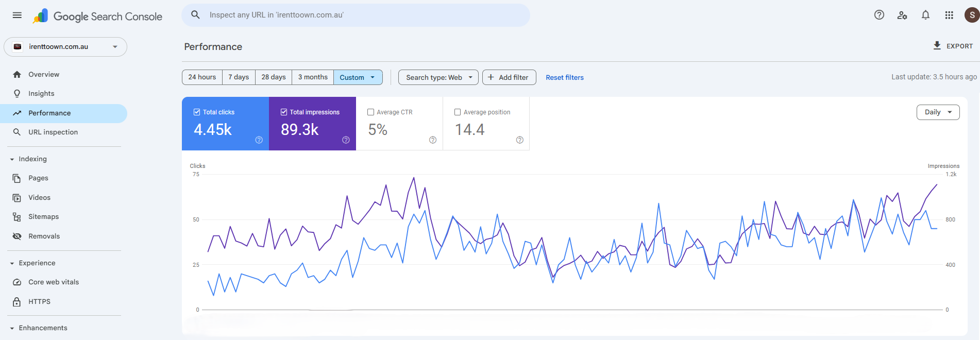Click the Export download icon

937,46
